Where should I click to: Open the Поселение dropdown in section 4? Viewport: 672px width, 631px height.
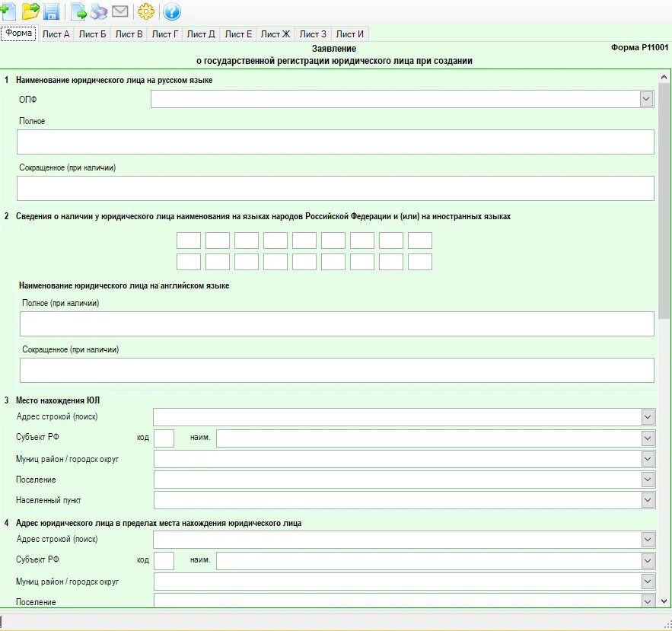pos(648,601)
